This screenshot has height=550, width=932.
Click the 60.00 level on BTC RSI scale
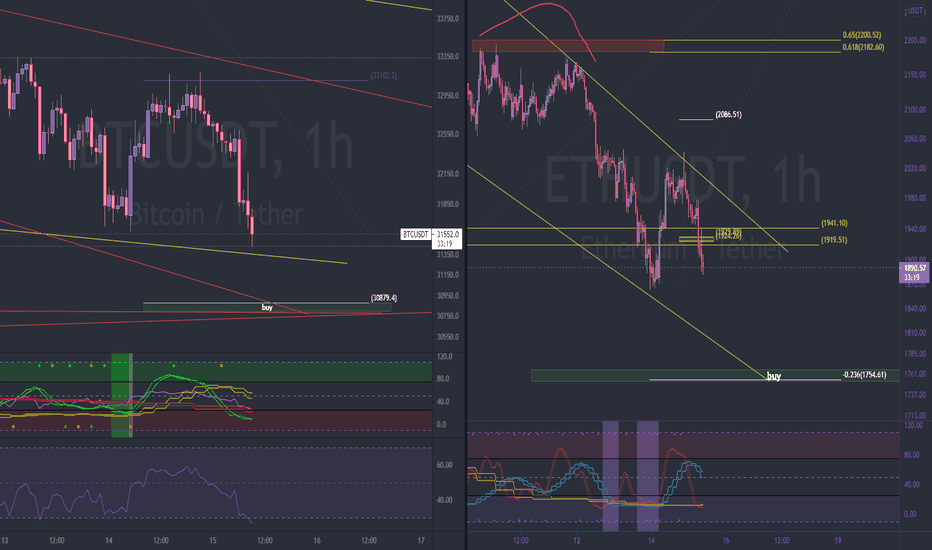(x=445, y=465)
